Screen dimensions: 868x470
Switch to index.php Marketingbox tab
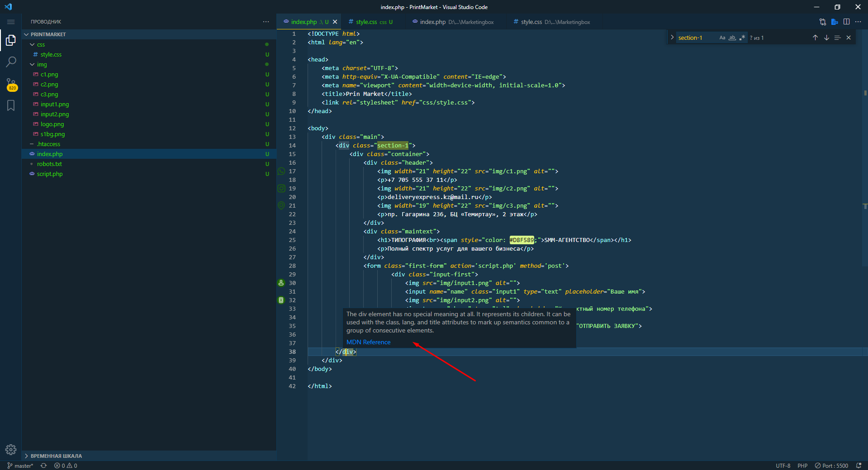456,22
